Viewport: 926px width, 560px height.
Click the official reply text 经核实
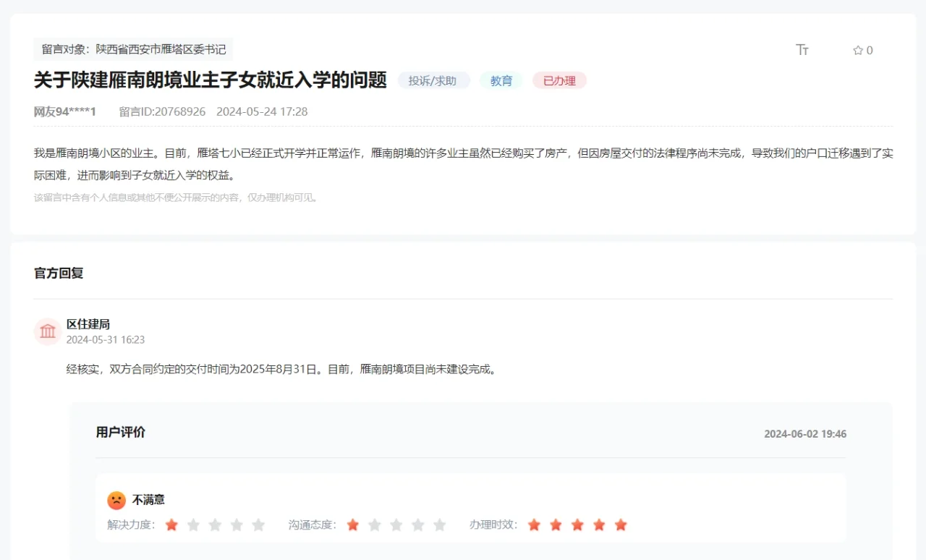tap(284, 369)
